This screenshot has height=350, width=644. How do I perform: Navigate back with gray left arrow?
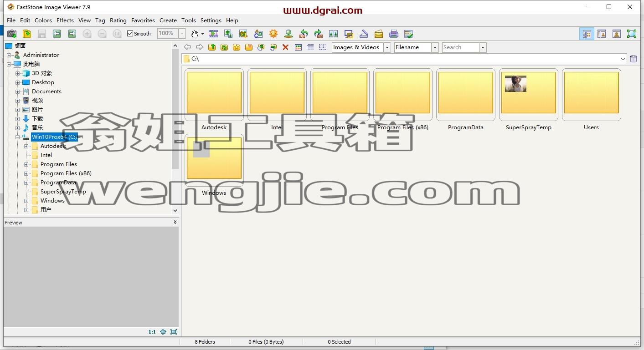(x=187, y=47)
